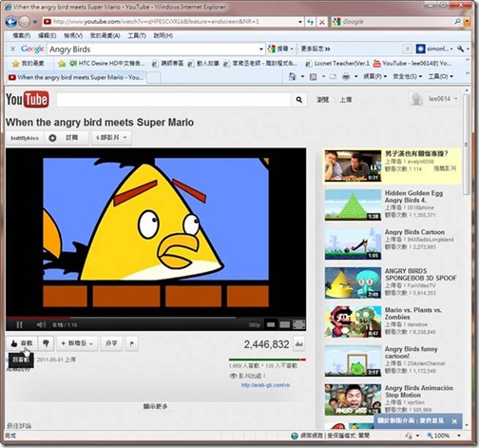
Task: Click the RSS feeds toolbar icon
Action: 313,77
